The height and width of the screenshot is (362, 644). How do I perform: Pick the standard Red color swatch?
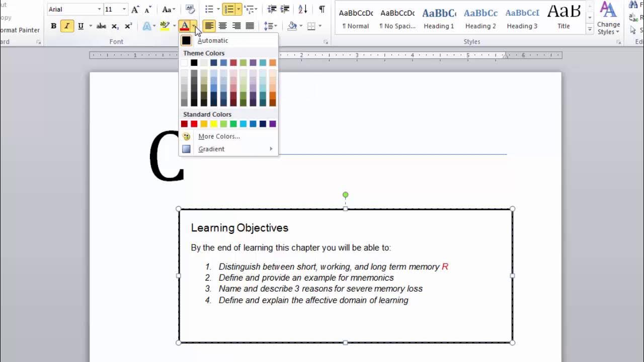tap(194, 124)
